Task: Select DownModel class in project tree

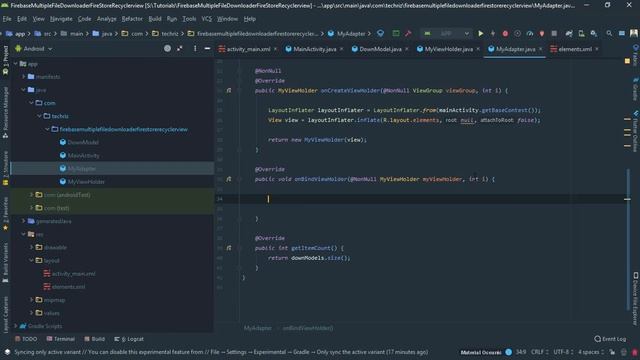Action: point(83,142)
